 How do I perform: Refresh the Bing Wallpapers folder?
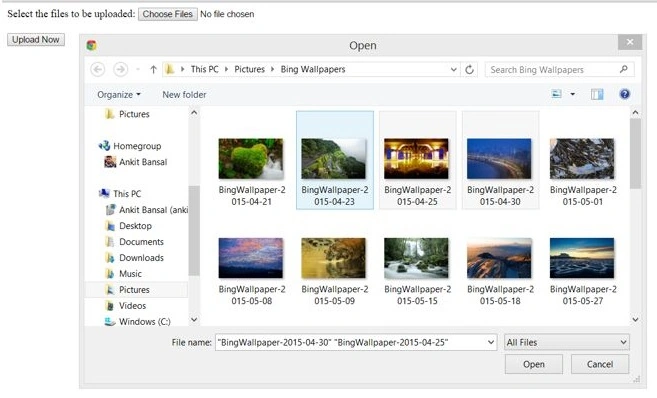[469, 70]
